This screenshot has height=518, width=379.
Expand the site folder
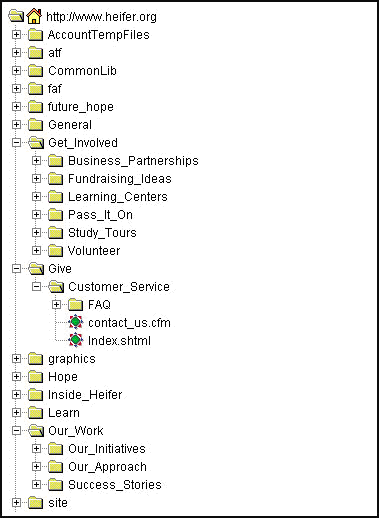(x=16, y=503)
